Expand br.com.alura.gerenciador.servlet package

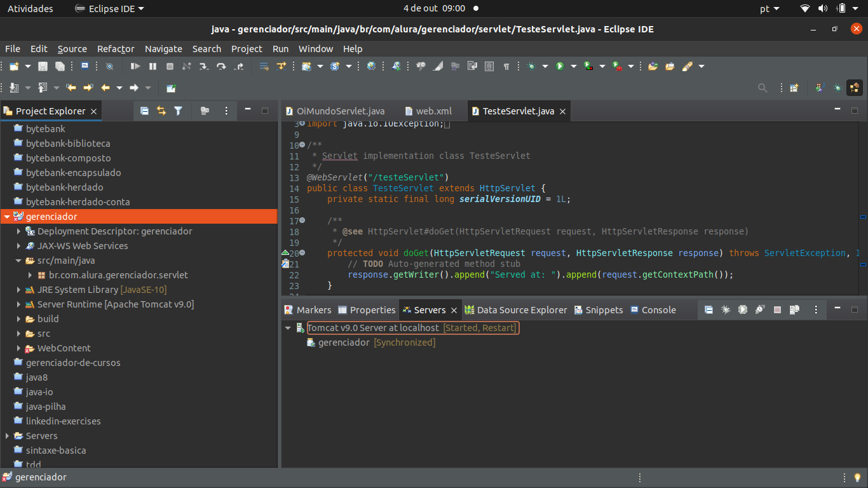[x=31, y=275]
